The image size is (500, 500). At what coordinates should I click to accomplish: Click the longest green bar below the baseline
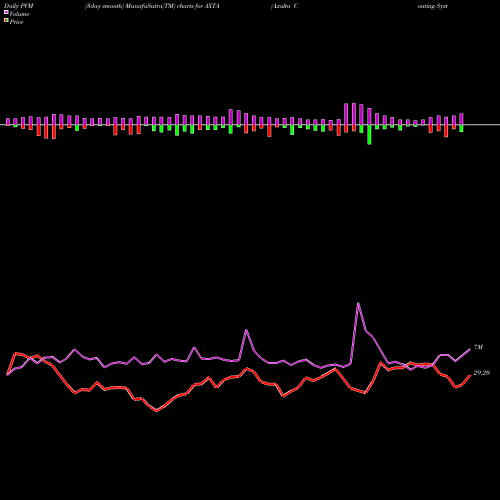point(369,135)
